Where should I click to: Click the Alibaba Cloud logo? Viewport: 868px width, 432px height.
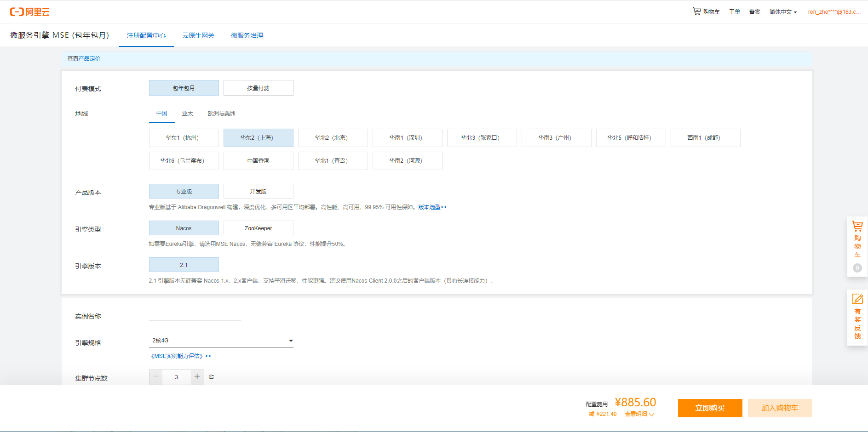coord(30,12)
